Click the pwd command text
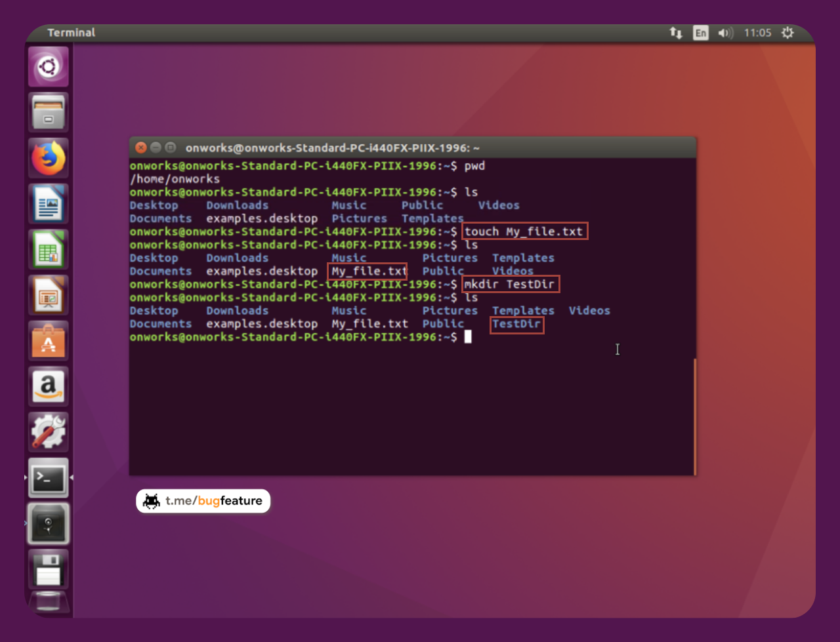Viewport: 840px width, 642px height. pyautogui.click(x=474, y=166)
